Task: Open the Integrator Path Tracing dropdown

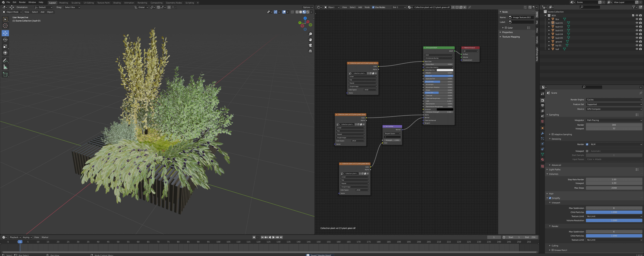Action: point(614,120)
